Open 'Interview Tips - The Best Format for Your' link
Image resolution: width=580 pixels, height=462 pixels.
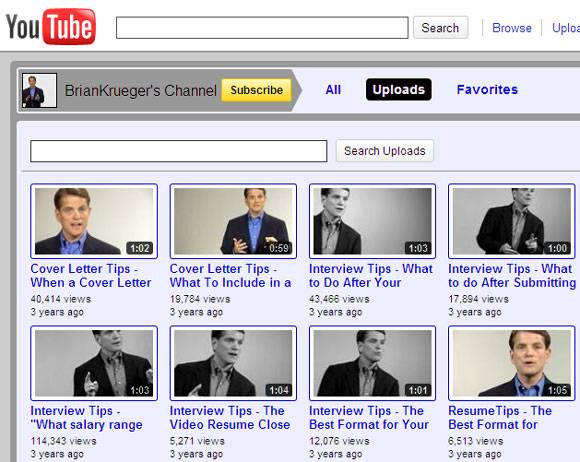click(369, 418)
